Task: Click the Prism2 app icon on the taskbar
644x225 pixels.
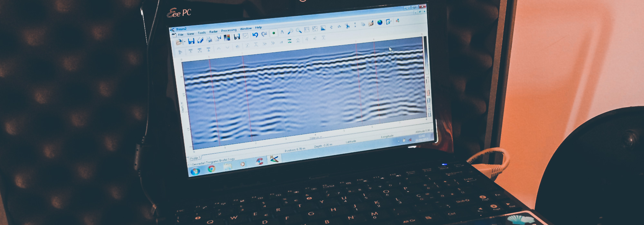Action: coord(274,159)
